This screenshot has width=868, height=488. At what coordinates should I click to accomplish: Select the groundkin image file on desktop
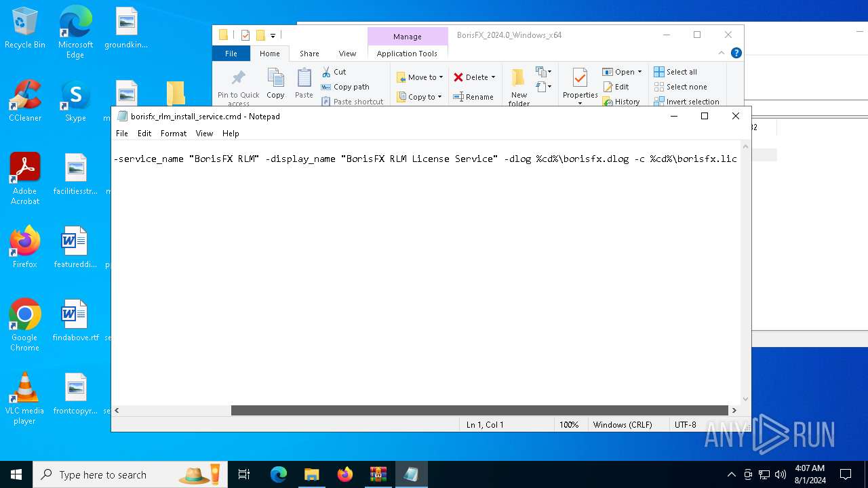tap(126, 28)
